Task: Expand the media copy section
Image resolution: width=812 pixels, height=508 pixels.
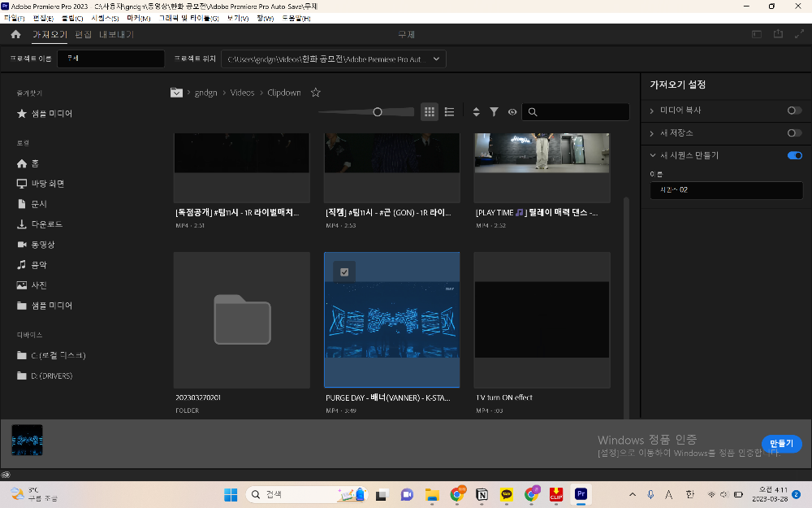Action: pyautogui.click(x=652, y=111)
